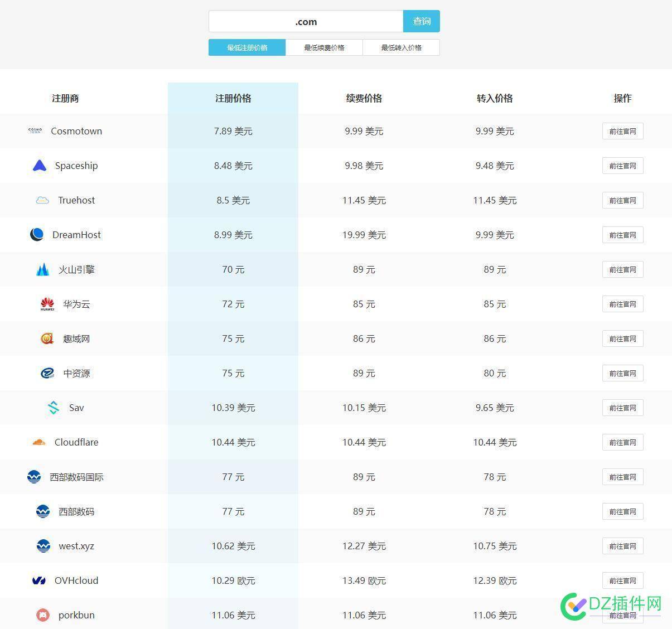672x629 pixels.
Task: Click the 转入价格 column header
Action: click(495, 98)
